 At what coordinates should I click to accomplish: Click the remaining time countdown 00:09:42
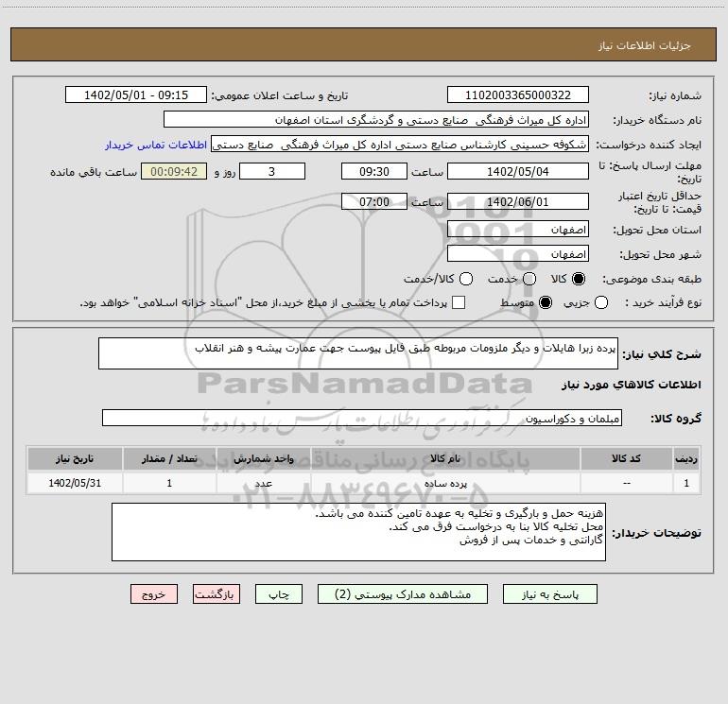174,171
